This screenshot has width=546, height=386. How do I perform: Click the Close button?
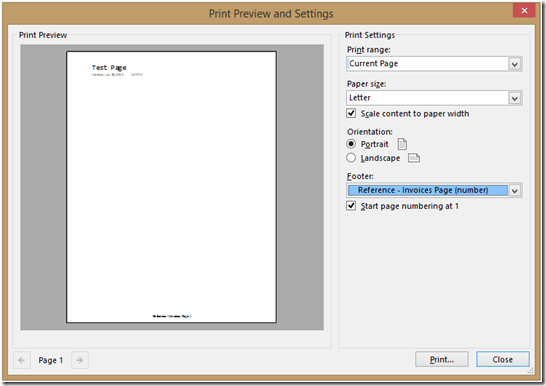502,359
